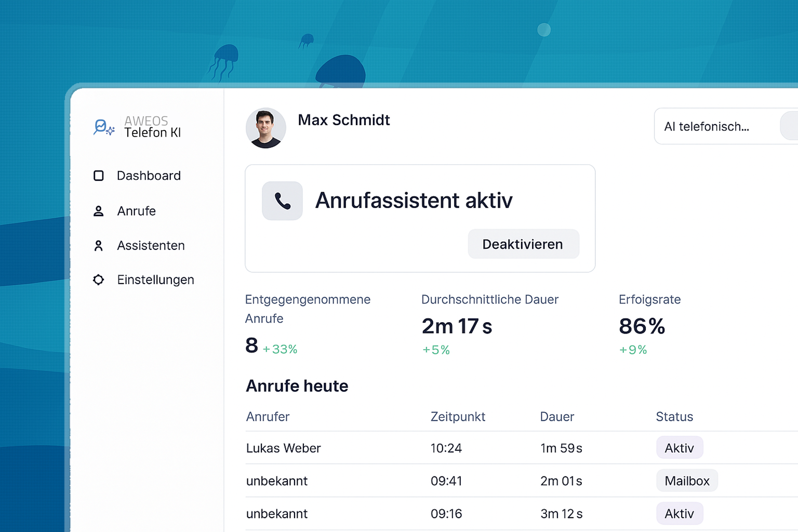
Task: Click the 2m 17s duration value
Action: pyautogui.click(x=457, y=327)
